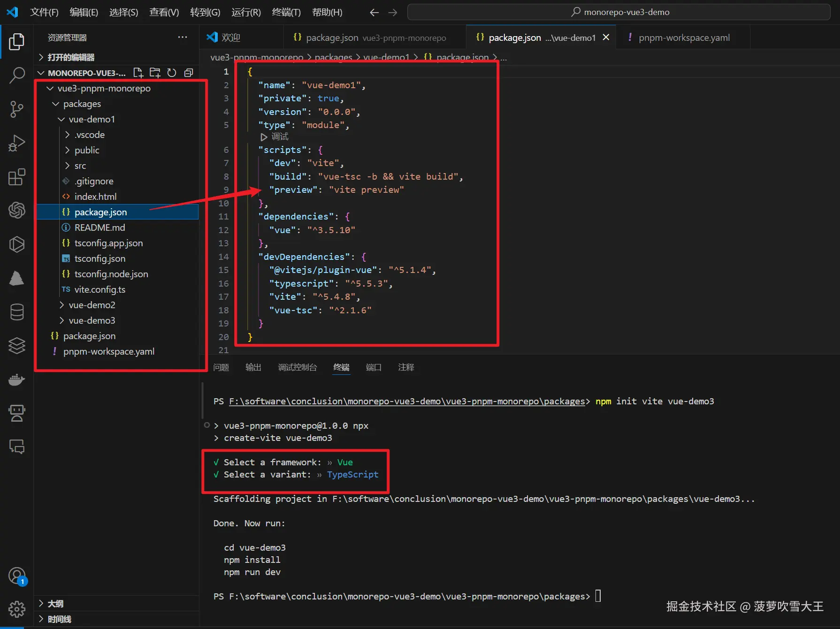Open the robot assistant icon in activity bar
840x629 pixels.
click(x=17, y=413)
